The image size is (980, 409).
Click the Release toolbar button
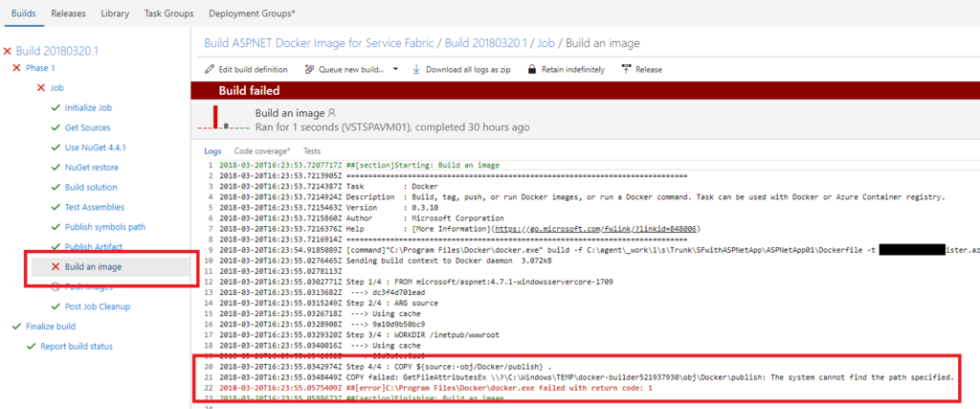pyautogui.click(x=642, y=69)
